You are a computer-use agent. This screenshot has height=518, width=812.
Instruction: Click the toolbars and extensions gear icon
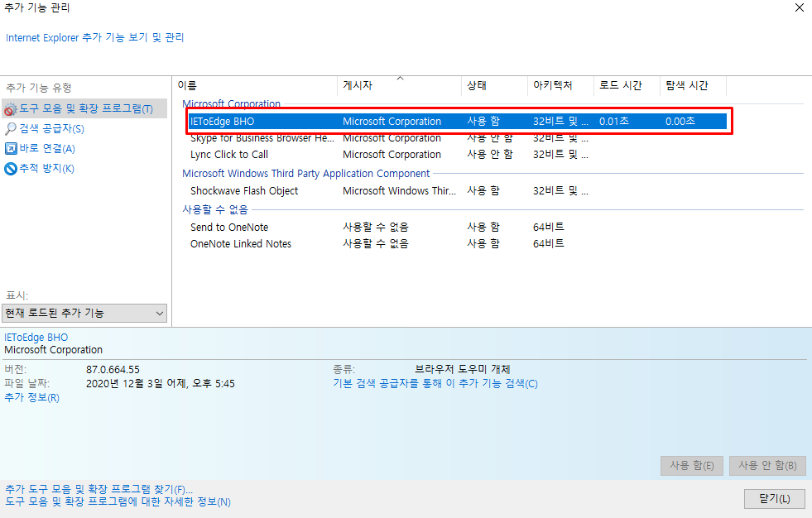click(11, 109)
